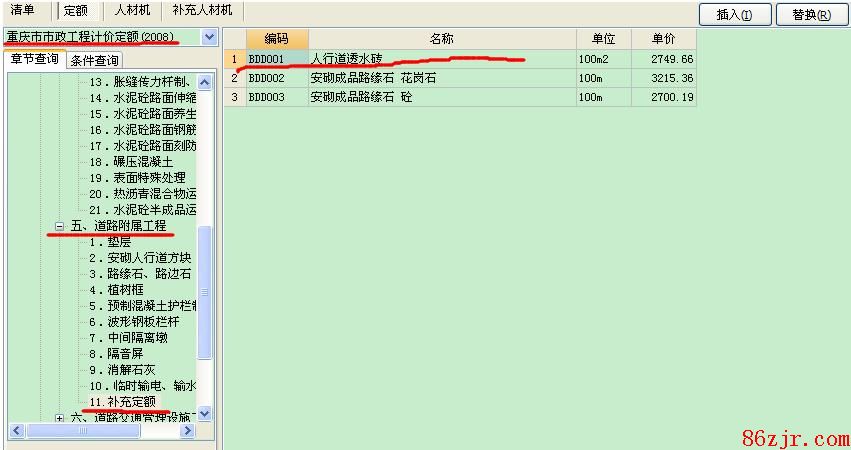
Task: Open the 补充人材机 tab
Action: (201, 10)
